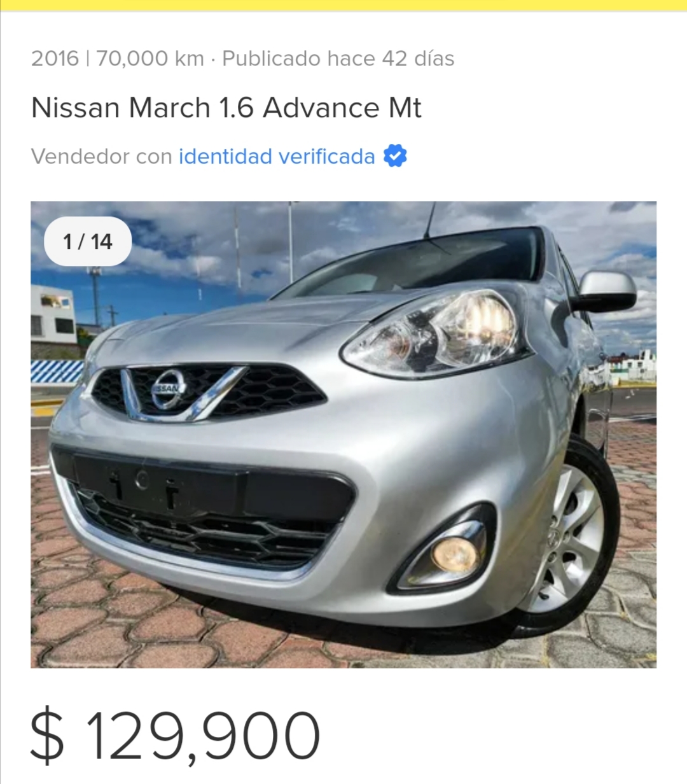The image size is (687, 784).
Task: Tap the $ 129,900 price
Action: (176, 736)
